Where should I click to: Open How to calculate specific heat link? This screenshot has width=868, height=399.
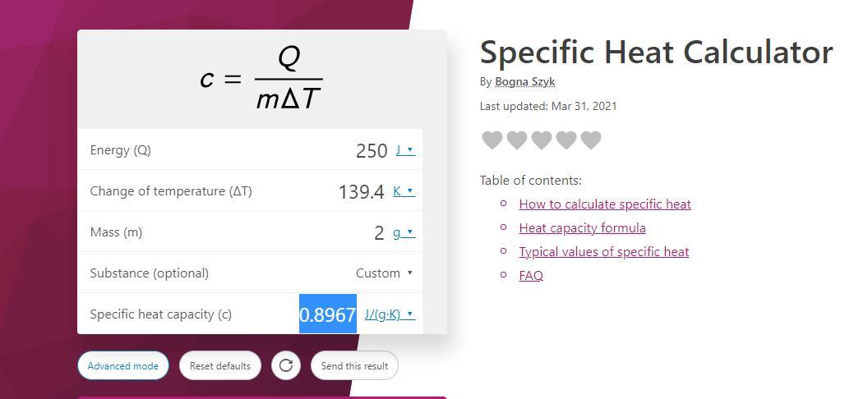605,204
